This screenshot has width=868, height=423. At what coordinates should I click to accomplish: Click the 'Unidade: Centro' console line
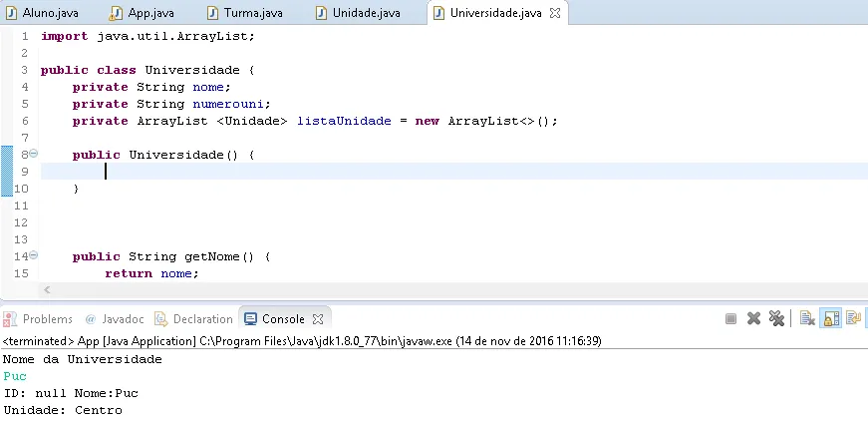(63, 410)
